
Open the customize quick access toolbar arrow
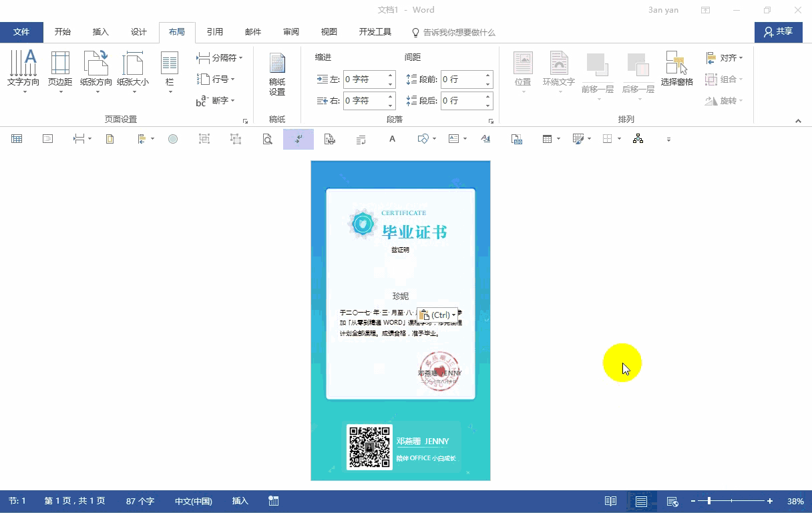(x=668, y=140)
